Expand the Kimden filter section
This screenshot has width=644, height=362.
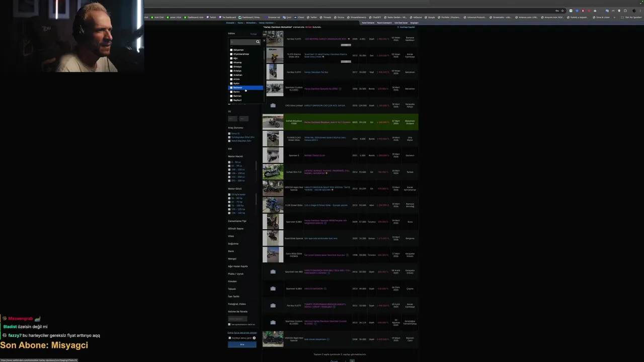click(232, 282)
